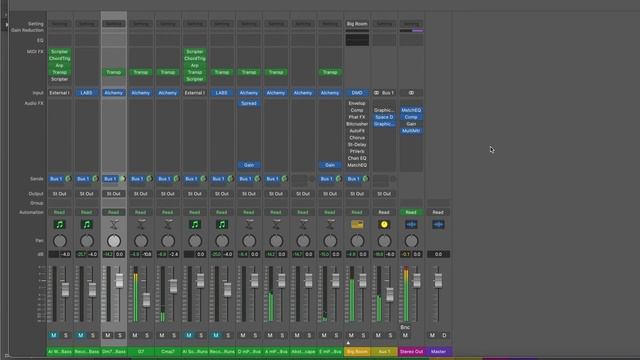Open the MatchEQ plugin on Stereo Out

click(x=411, y=110)
